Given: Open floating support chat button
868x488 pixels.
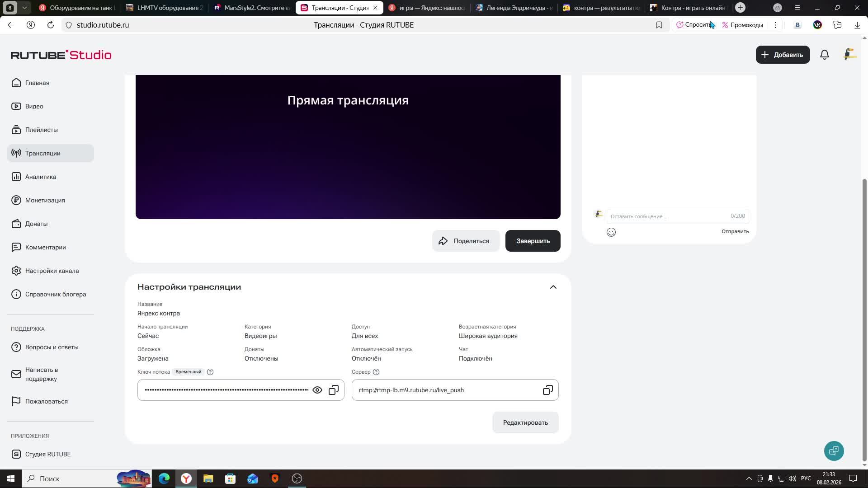Looking at the screenshot, I should coord(834,450).
